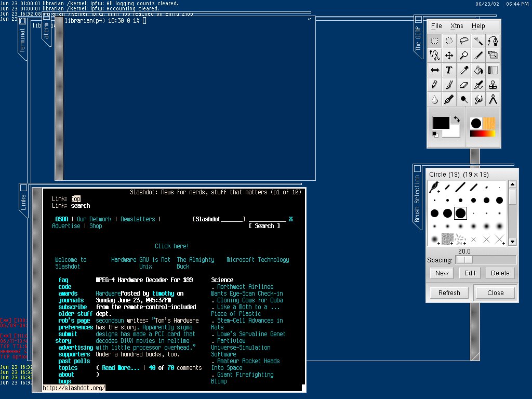Select the Crop knife tool
The width and height of the screenshot is (532, 399).
pyautogui.click(x=478, y=55)
